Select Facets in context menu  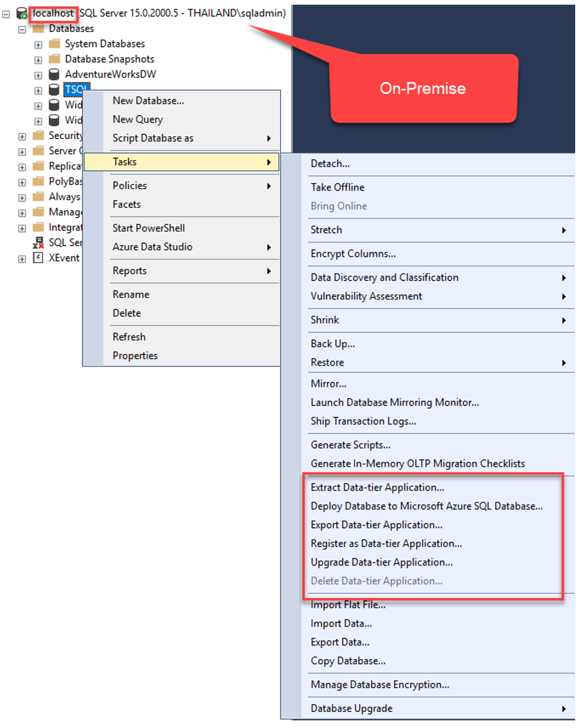[x=182, y=204]
